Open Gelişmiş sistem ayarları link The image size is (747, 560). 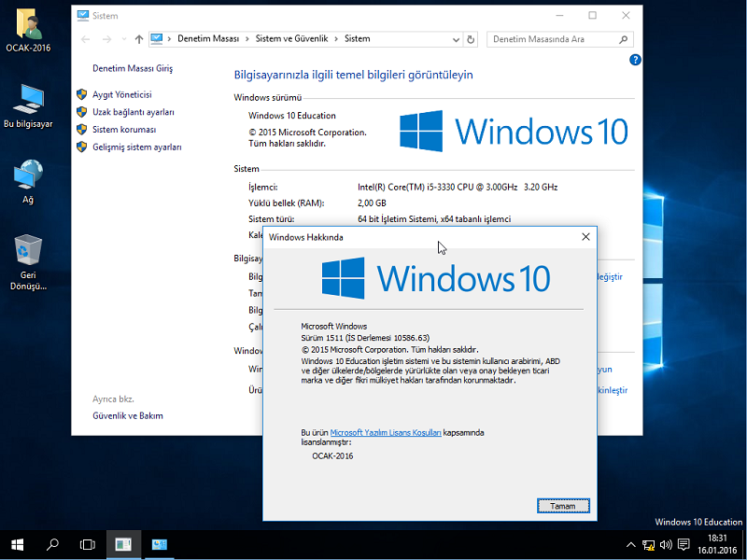[137, 147]
